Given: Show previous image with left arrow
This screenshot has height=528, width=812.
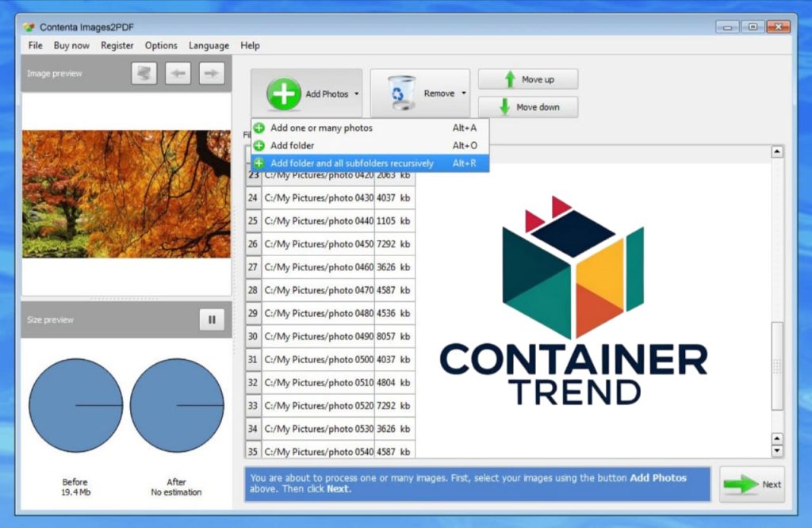Looking at the screenshot, I should click(178, 73).
